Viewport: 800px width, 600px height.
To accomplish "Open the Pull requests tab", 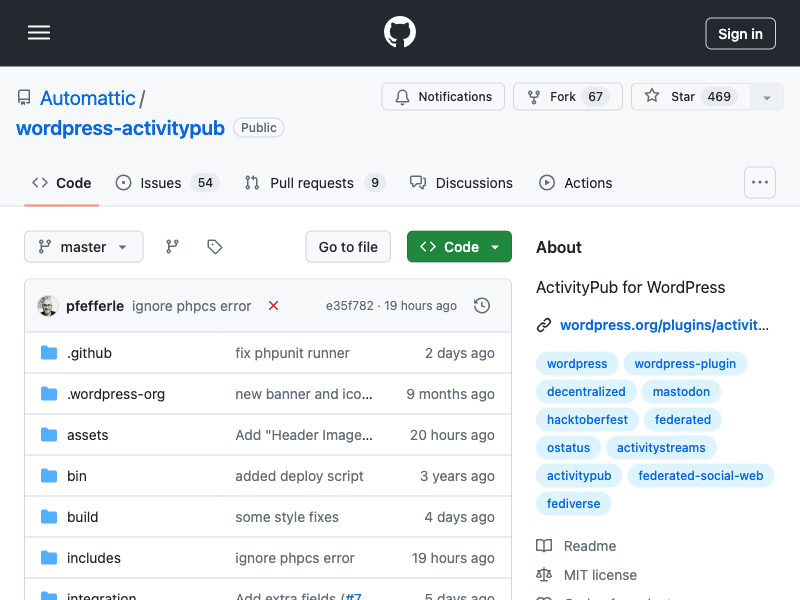I will [x=315, y=183].
